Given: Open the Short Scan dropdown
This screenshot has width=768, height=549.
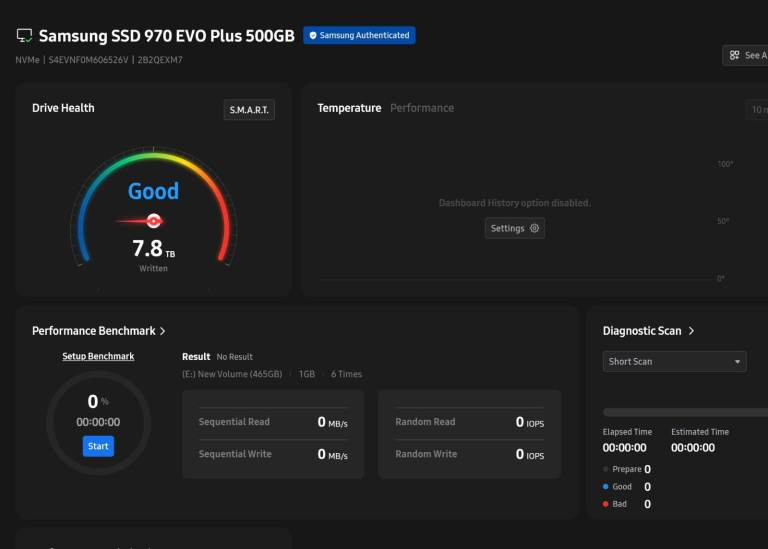Looking at the screenshot, I should pyautogui.click(x=675, y=361).
